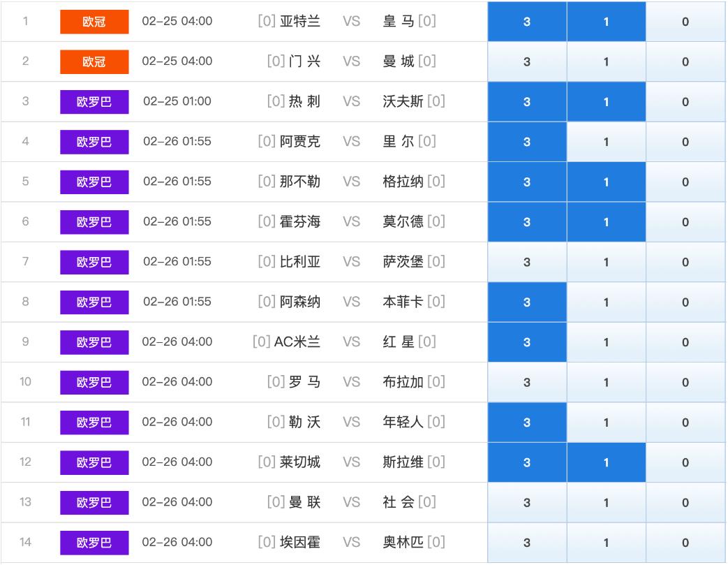Click home team name AC米兰
The height and width of the screenshot is (565, 728).
(x=297, y=342)
